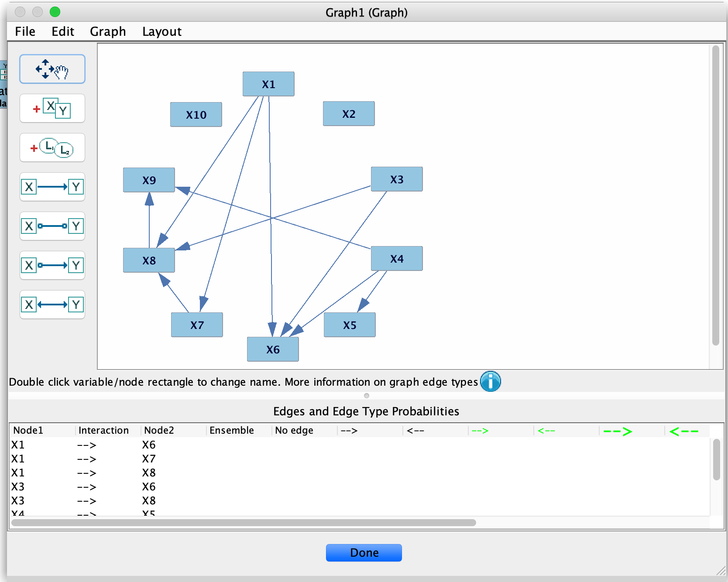Open the Layout menu
728x582 pixels.
coord(161,31)
